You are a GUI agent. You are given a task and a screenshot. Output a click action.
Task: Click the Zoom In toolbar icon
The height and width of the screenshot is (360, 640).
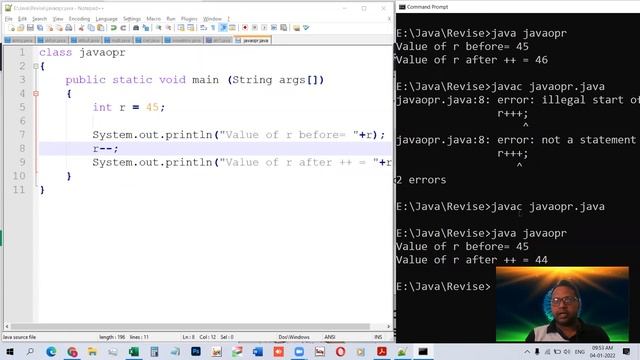pos(158,28)
